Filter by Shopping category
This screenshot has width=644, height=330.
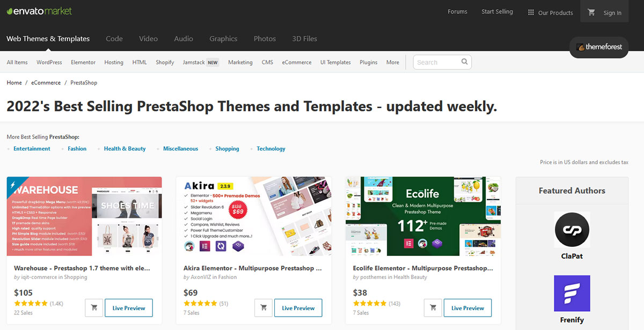click(x=228, y=149)
